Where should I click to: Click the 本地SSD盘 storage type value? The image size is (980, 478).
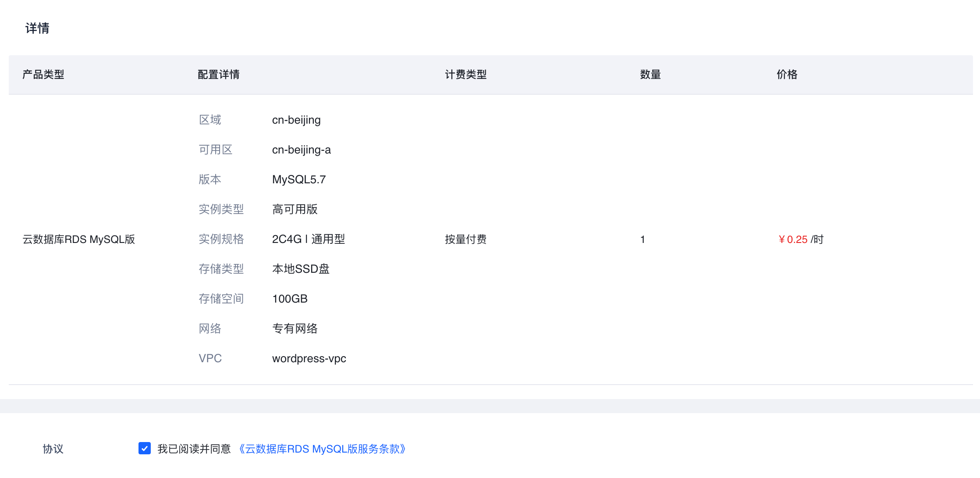(301, 269)
